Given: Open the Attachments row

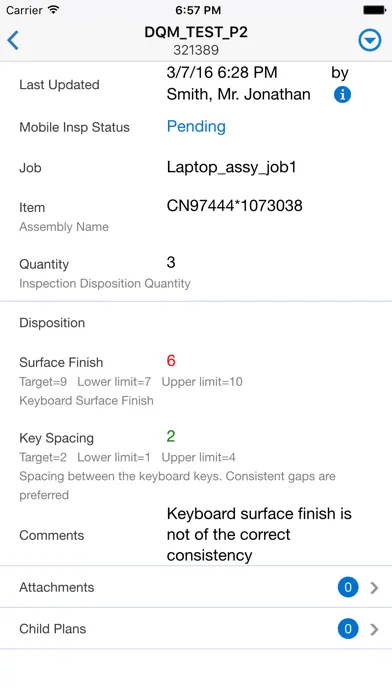Looking at the screenshot, I should (x=196, y=587).
